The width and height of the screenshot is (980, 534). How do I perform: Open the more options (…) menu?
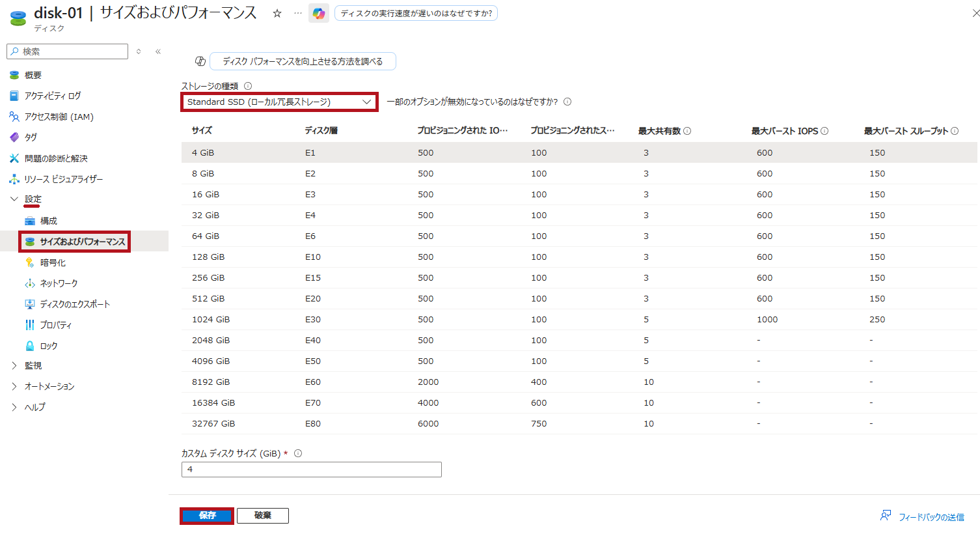pos(296,12)
